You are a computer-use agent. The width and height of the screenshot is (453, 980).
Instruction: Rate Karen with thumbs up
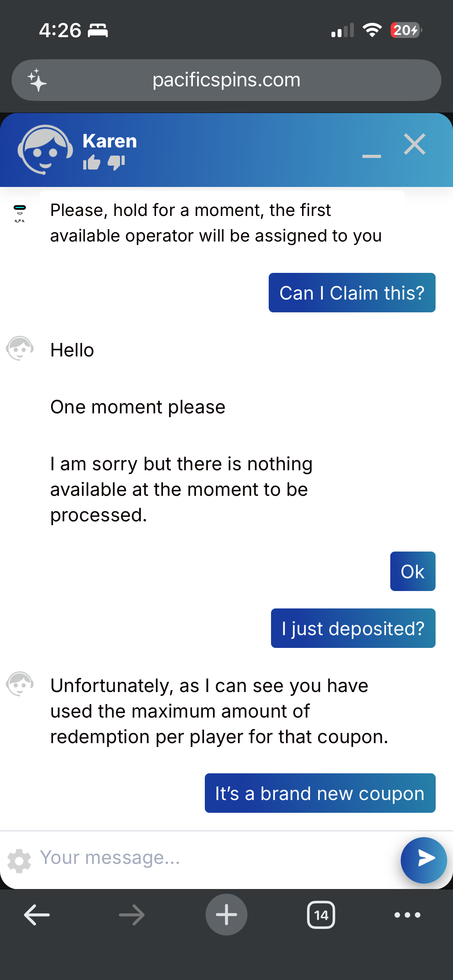click(92, 163)
